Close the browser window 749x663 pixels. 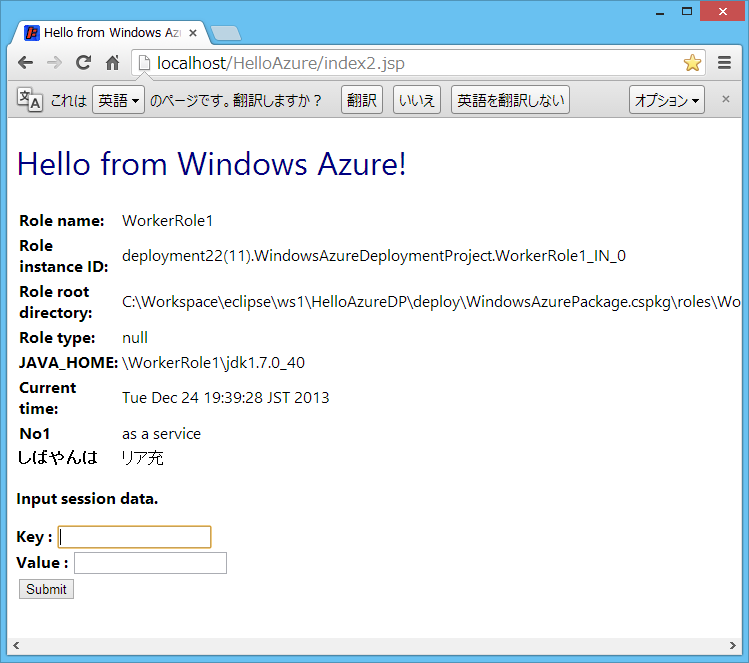click(x=723, y=11)
